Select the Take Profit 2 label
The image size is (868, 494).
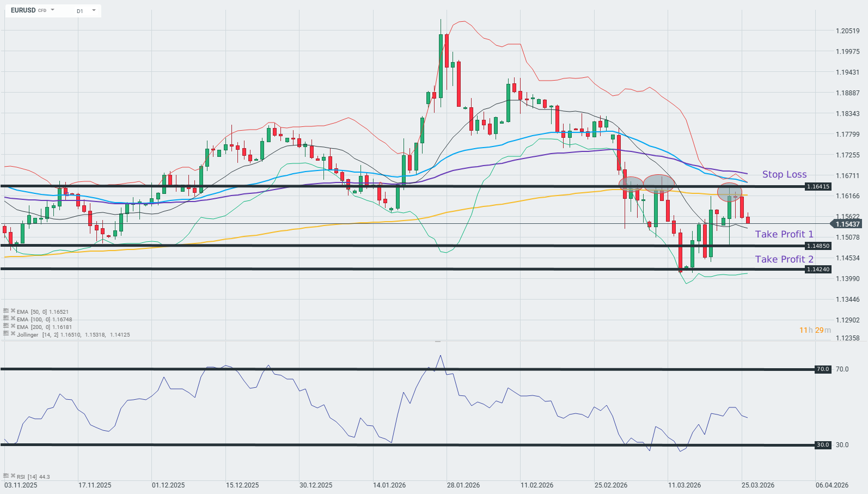[x=784, y=259]
